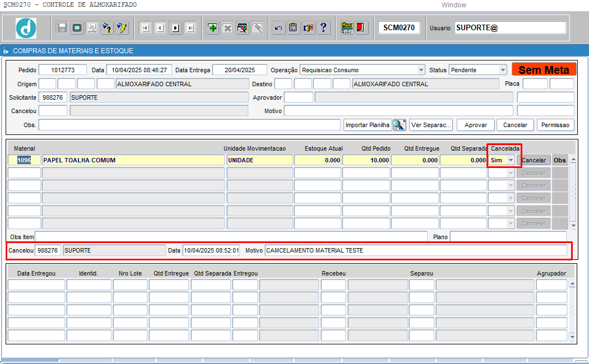
Task: Click the Cancelar button in PAPEL TOALHA row
Action: [x=534, y=160]
